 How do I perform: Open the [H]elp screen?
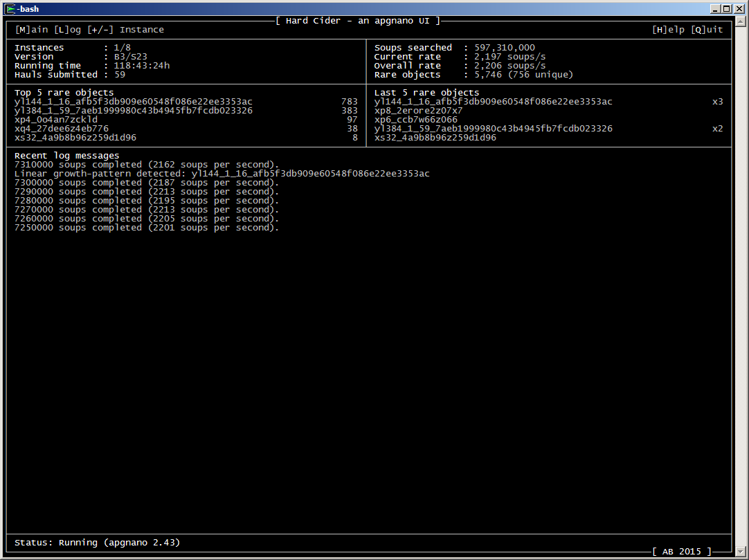(669, 30)
